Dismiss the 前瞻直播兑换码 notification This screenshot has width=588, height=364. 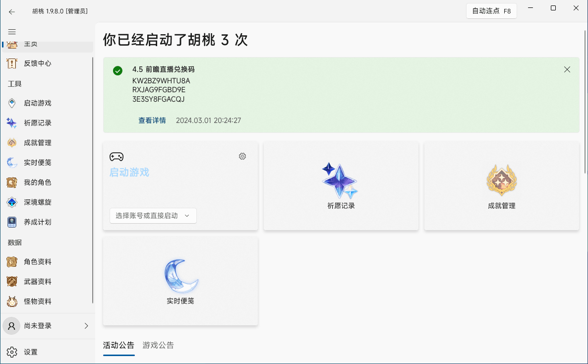click(567, 69)
